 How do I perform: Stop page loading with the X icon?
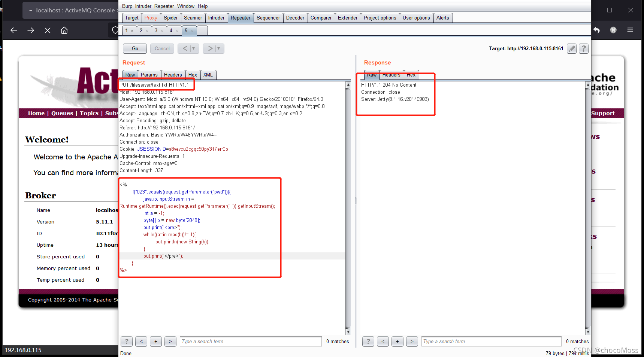(48, 30)
